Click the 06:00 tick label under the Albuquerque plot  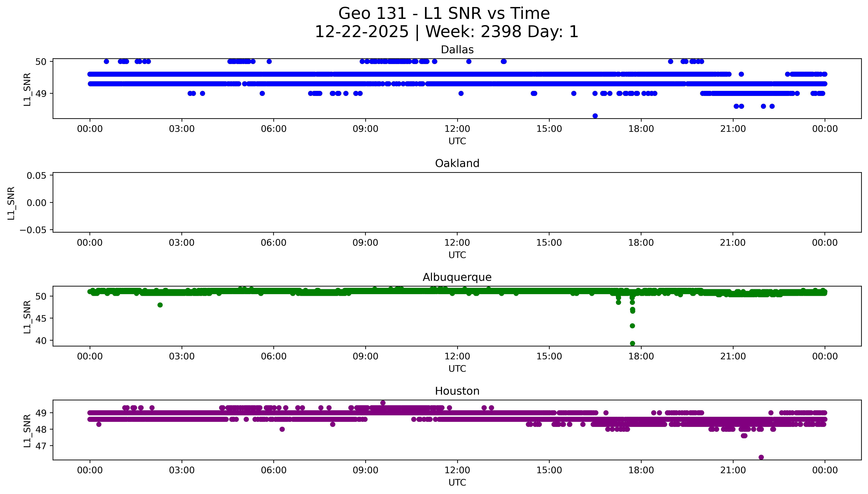point(274,357)
